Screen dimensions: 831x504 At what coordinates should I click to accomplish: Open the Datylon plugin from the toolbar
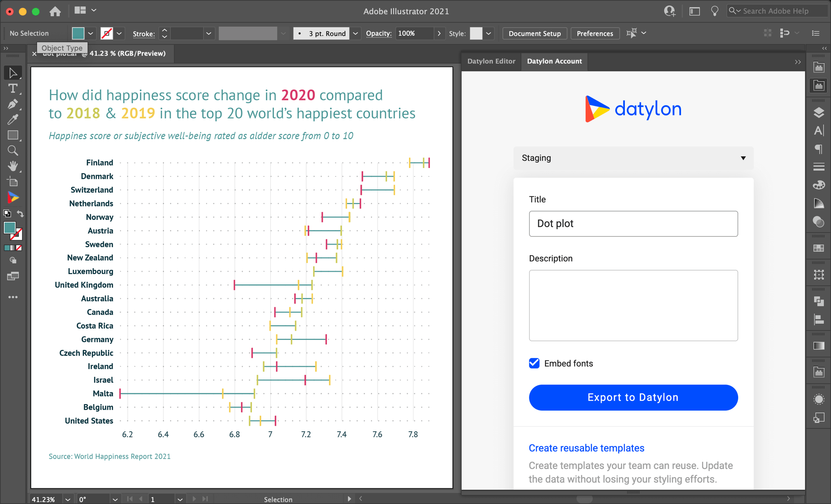tap(13, 197)
